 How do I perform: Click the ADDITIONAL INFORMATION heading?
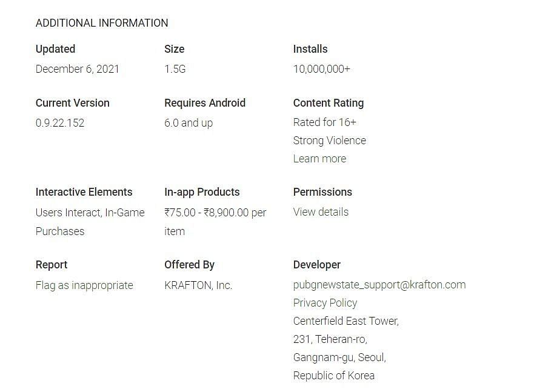click(102, 23)
